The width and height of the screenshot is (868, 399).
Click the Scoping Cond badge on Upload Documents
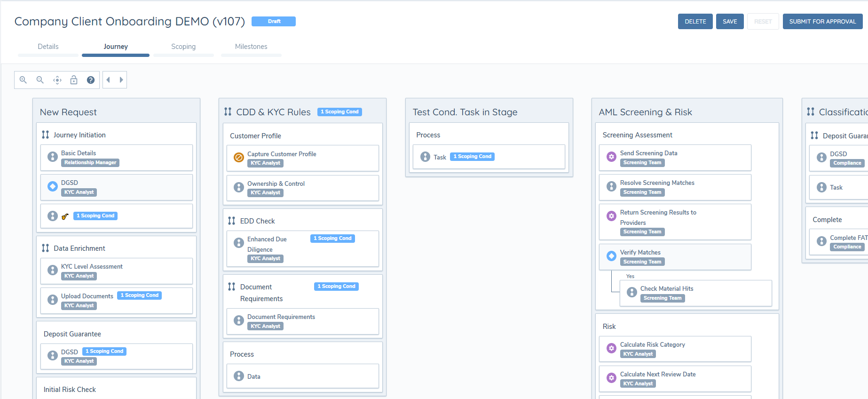[x=139, y=295]
